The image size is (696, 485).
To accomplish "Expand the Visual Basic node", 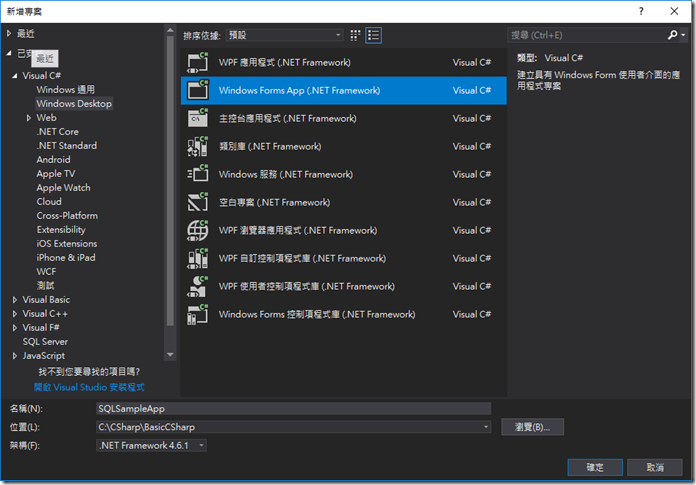I will [15, 300].
